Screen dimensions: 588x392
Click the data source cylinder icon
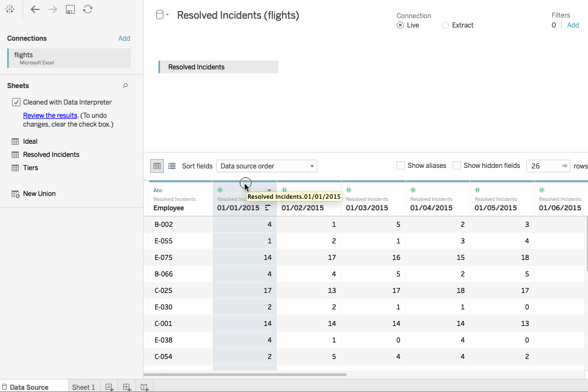[160, 15]
